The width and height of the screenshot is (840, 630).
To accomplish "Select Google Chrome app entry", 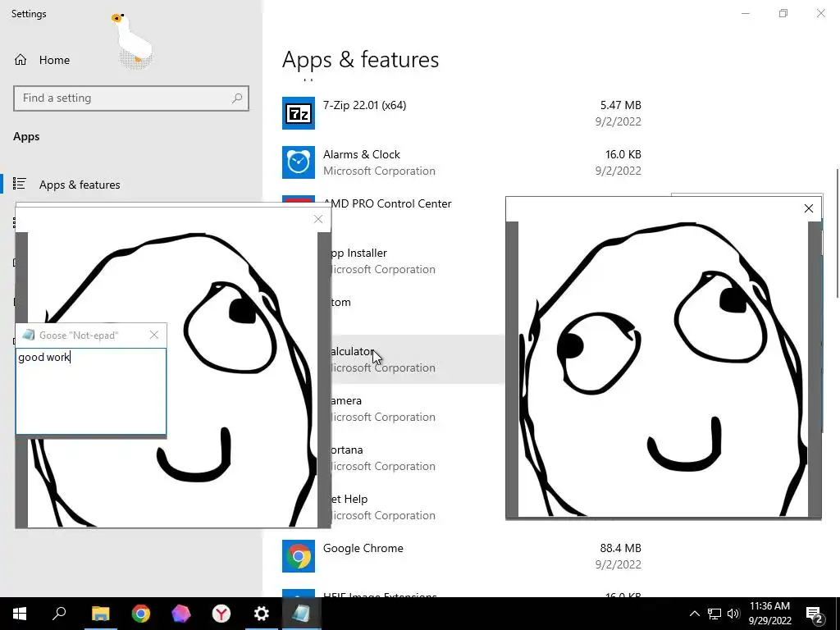I will pyautogui.click(x=462, y=556).
